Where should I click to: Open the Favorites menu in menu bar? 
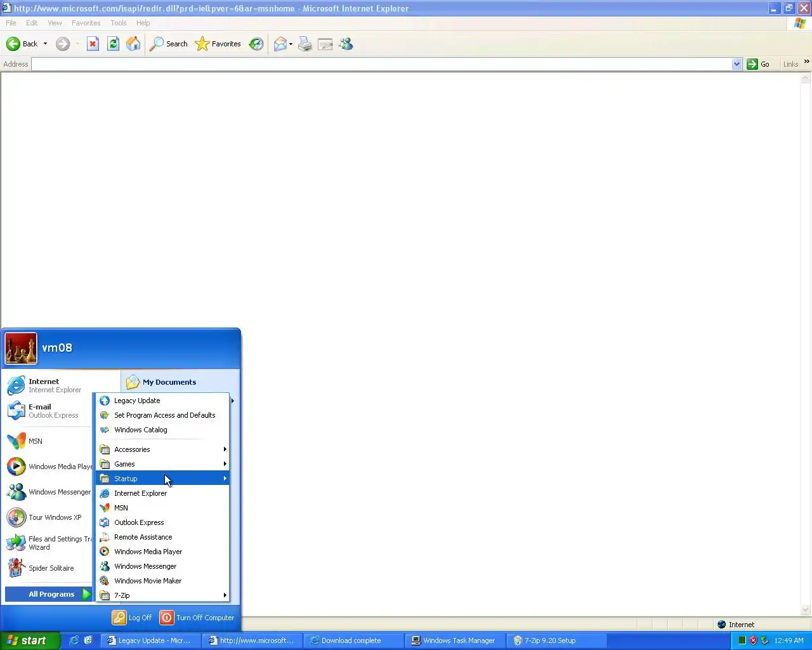pos(86,23)
